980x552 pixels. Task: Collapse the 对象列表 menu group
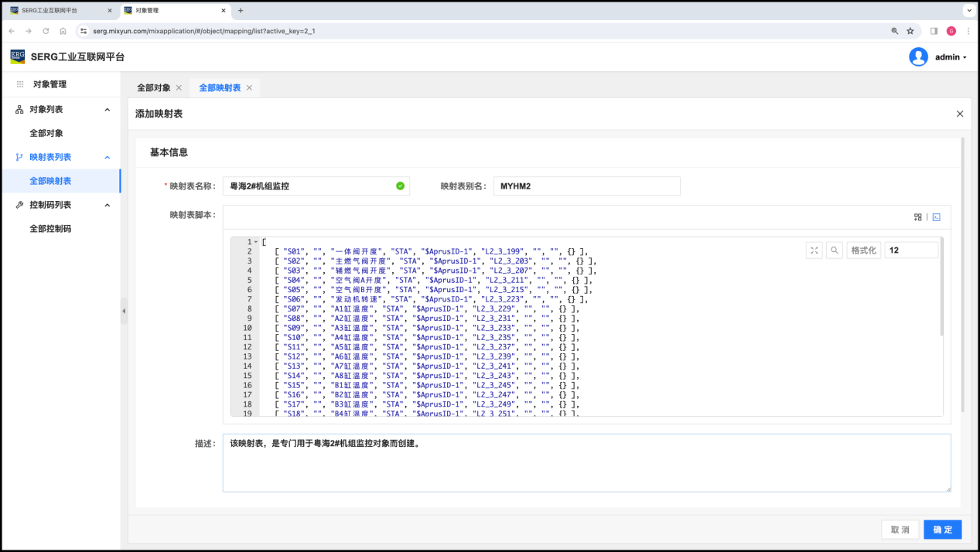tap(108, 110)
